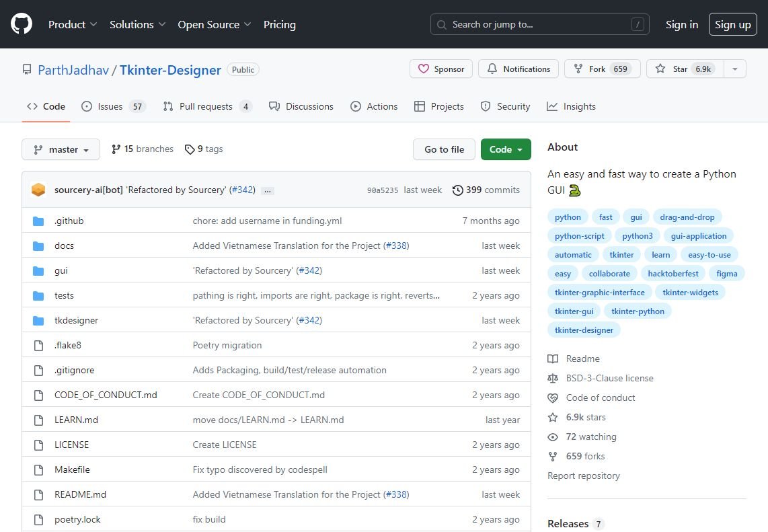The image size is (768, 532).
Task: Fork the repository with Fork button
Action: [x=603, y=69]
